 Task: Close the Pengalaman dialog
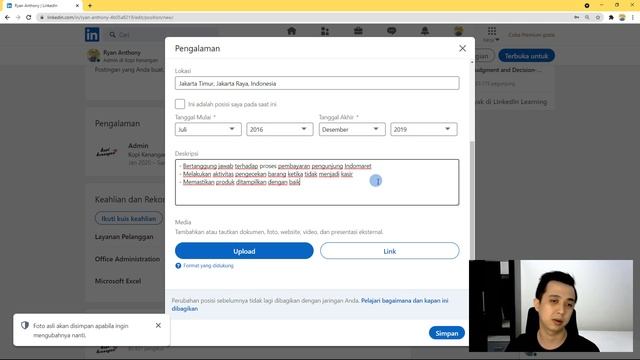pos(462,49)
